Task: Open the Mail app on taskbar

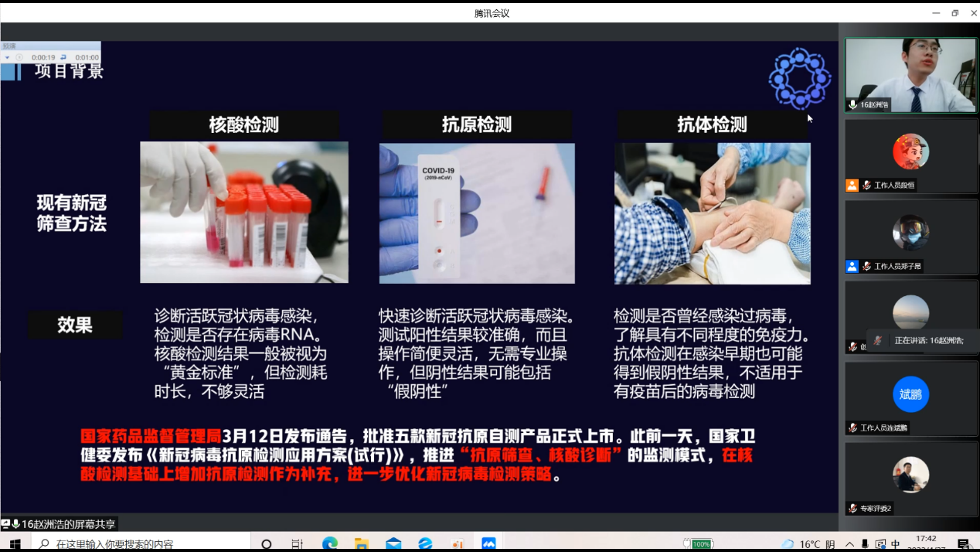Action: (393, 544)
